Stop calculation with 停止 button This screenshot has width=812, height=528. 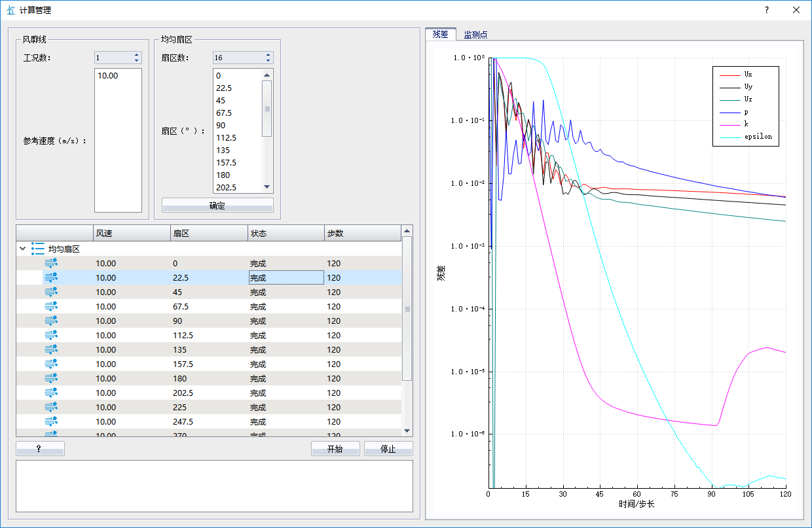(x=388, y=449)
